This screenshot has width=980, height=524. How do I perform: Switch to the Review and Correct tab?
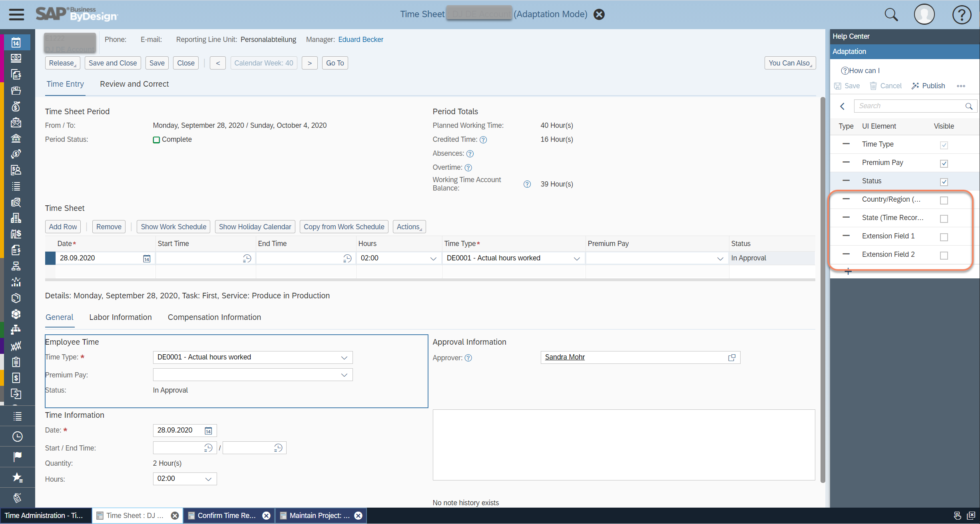[x=134, y=83]
